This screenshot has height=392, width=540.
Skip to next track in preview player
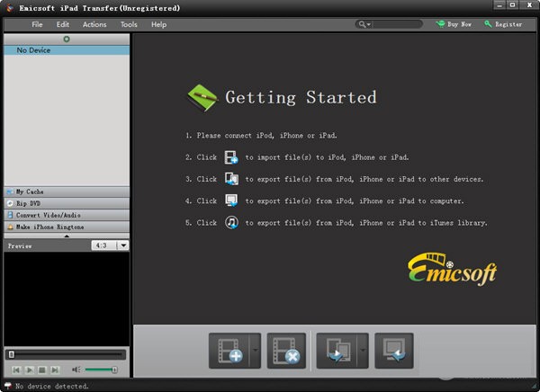click(x=55, y=370)
